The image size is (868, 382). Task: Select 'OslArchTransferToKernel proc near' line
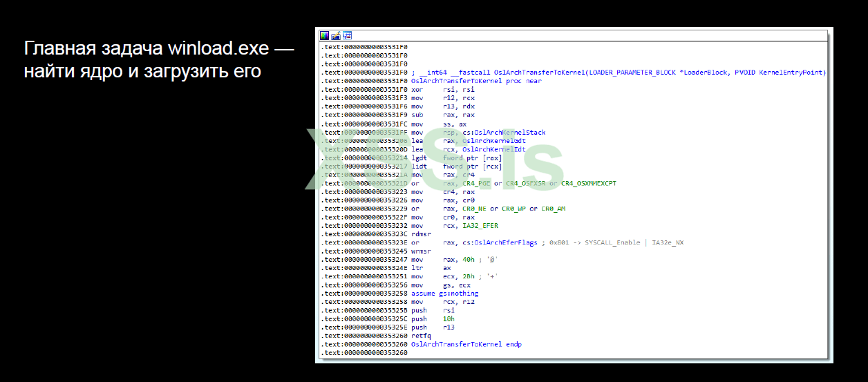pos(476,81)
